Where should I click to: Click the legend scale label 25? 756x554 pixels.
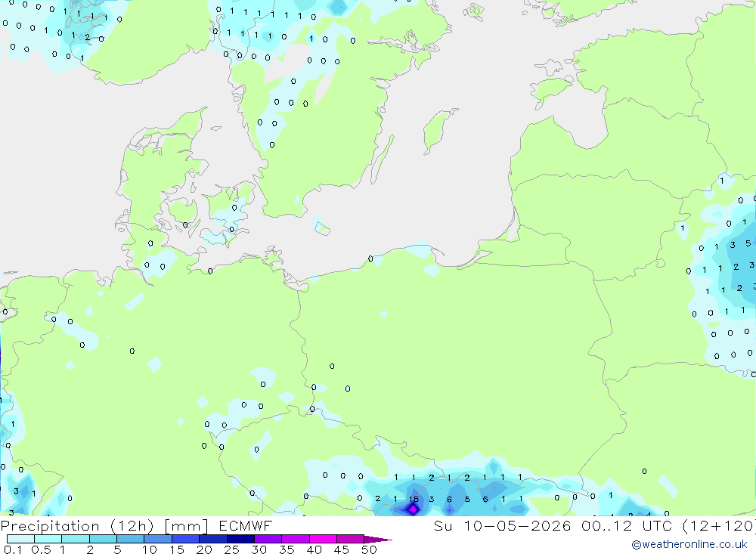(x=232, y=549)
